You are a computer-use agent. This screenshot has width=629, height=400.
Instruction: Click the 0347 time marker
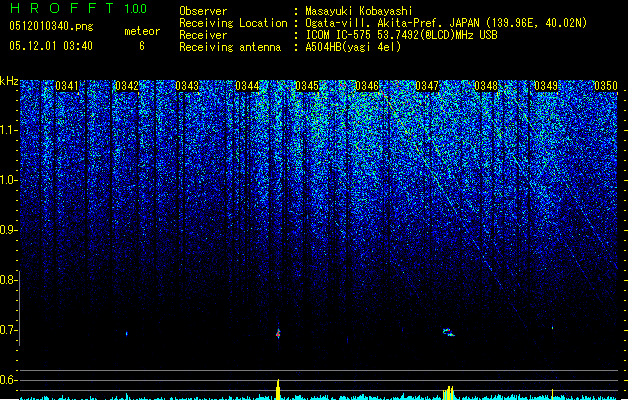(427, 86)
